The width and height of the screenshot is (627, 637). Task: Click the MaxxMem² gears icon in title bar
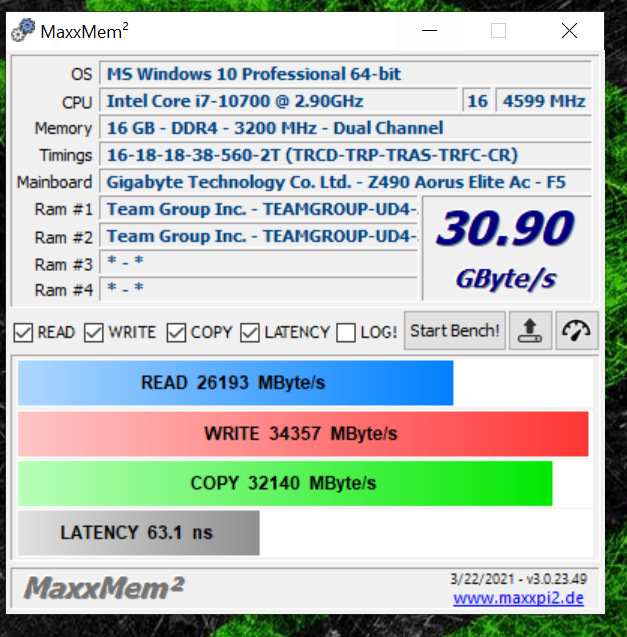(23, 31)
